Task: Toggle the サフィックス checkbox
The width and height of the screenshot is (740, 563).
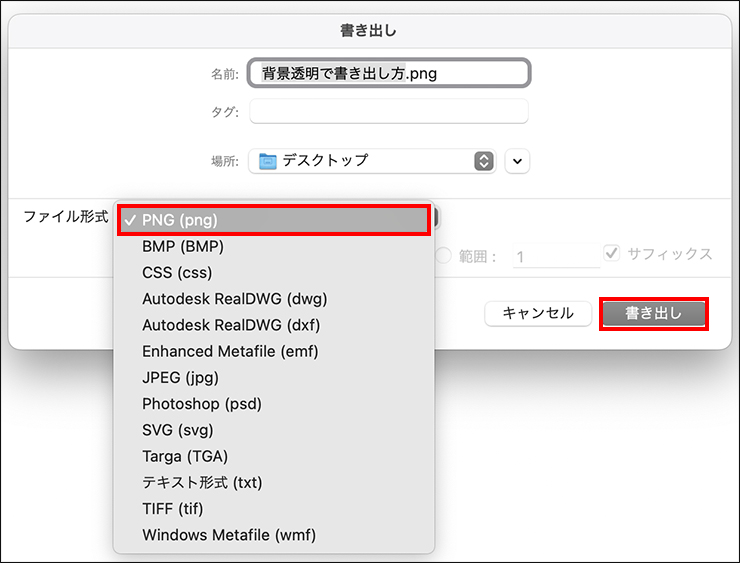Action: [612, 253]
